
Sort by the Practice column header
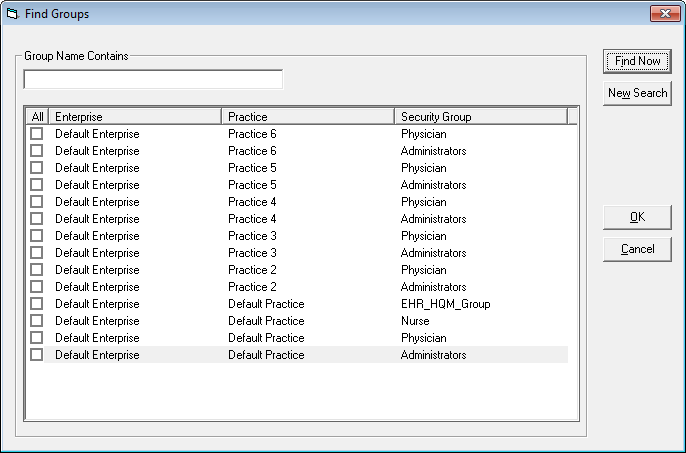coord(308,117)
